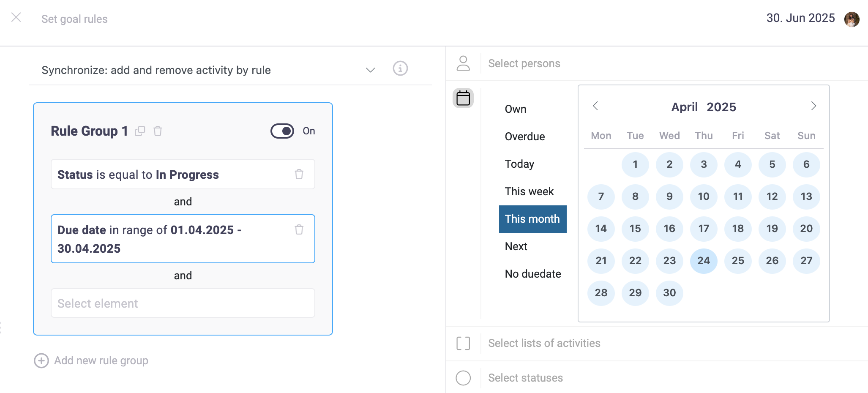Delete the Status is equal rule
The width and height of the screenshot is (868, 393).
coord(299,174)
